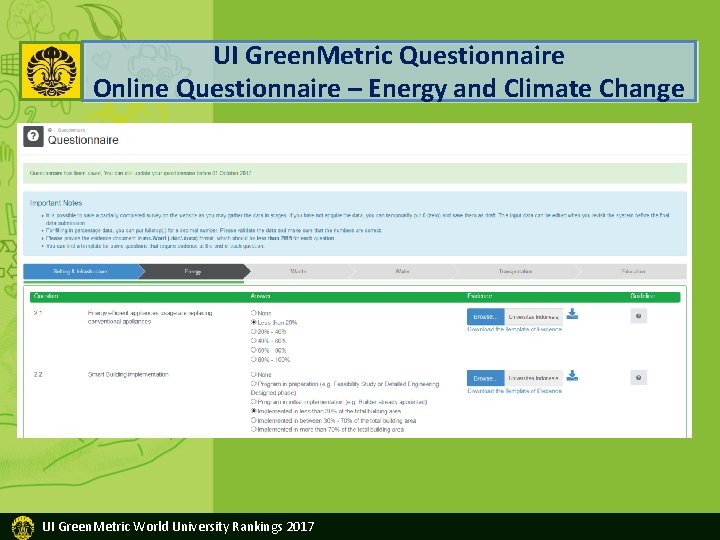Viewport: 720px width, 540px height.
Task: Download evidence file for question 2.2
Action: tap(572, 376)
